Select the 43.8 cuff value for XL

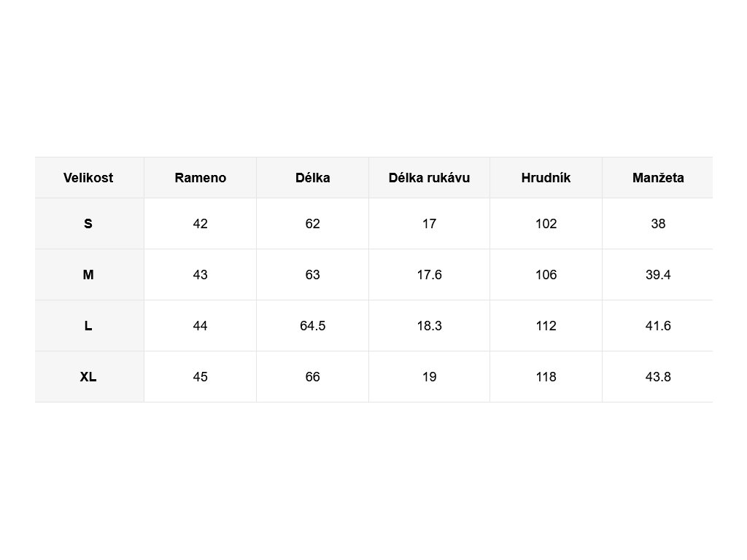point(658,377)
